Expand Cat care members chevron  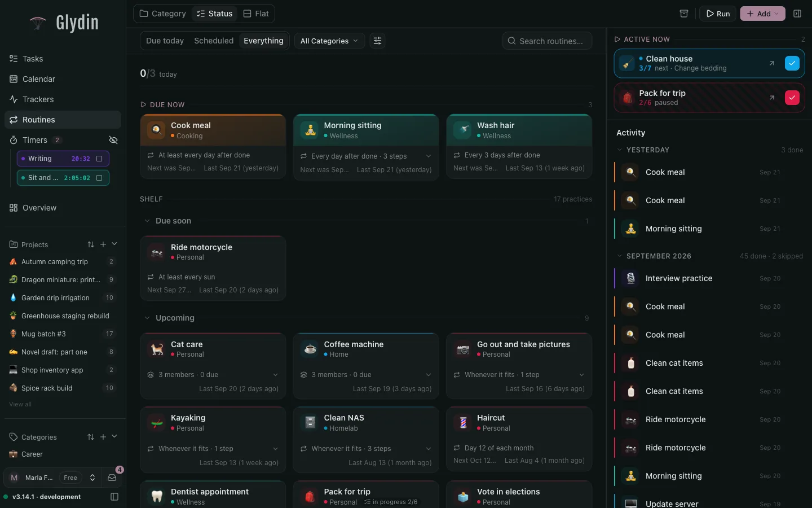click(x=275, y=375)
